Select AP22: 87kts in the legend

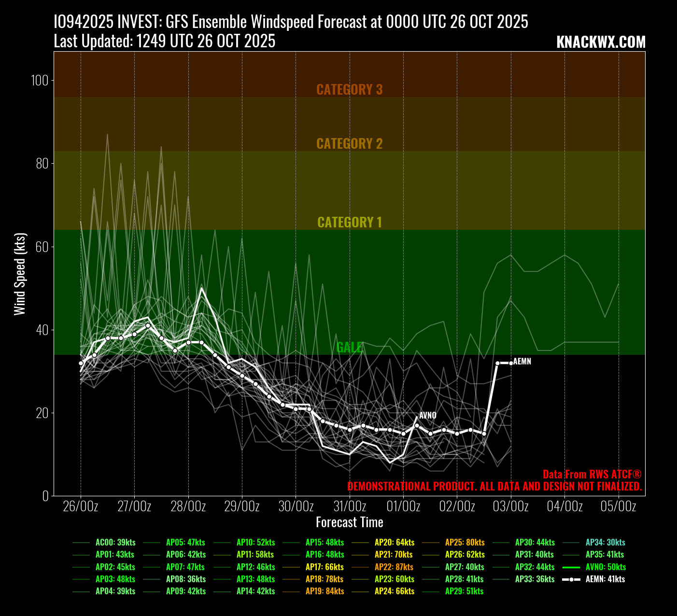pos(395,567)
